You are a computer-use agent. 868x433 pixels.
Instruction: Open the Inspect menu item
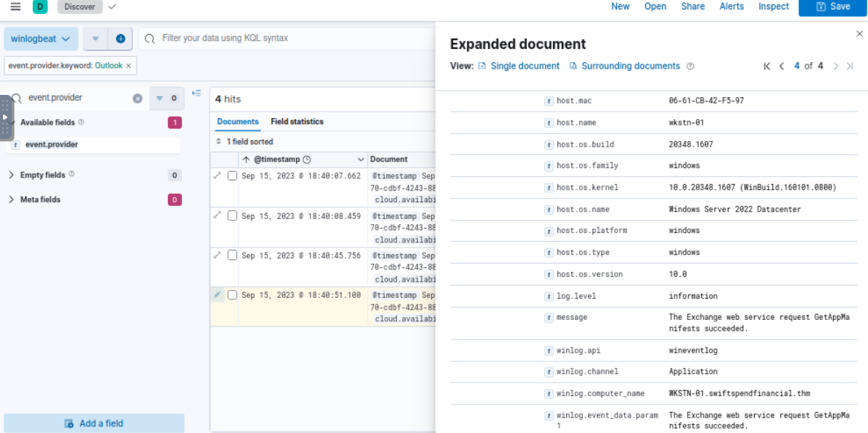[773, 7]
